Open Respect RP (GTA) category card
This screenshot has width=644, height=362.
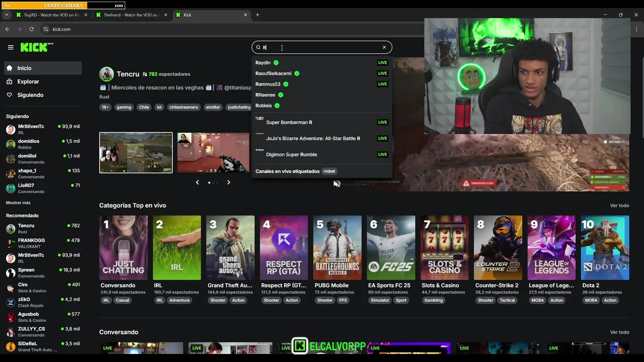[x=284, y=248]
